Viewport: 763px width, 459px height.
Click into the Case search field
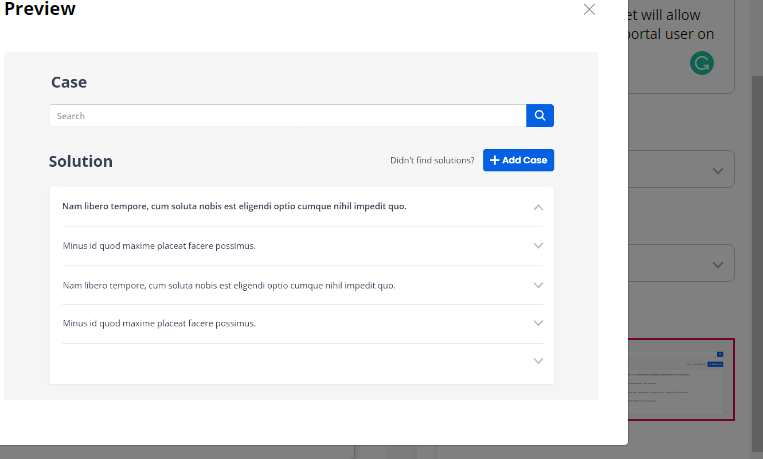[x=287, y=116]
